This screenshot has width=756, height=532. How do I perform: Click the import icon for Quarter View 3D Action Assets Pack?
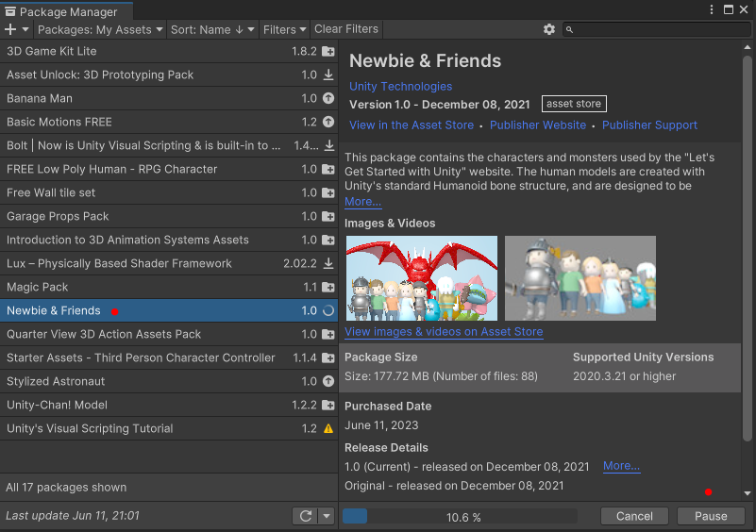(x=328, y=335)
